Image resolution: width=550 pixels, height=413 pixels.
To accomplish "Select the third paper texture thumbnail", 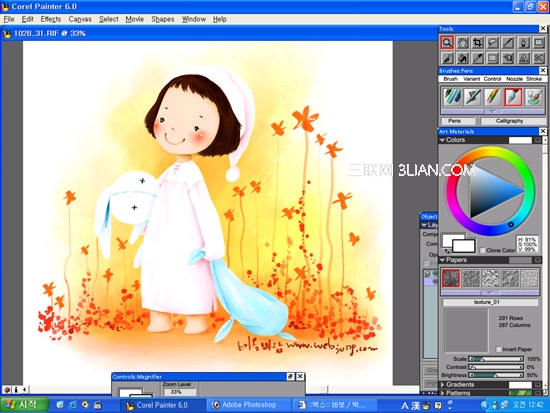I will (x=490, y=278).
